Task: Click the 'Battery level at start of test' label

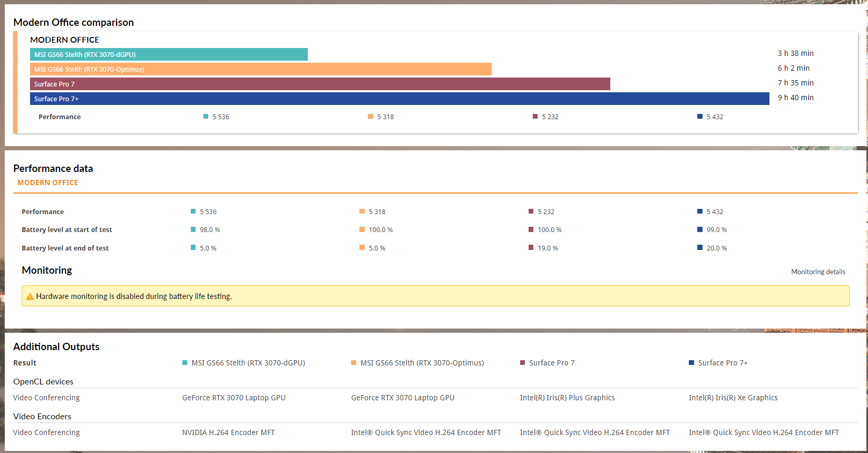Action: (x=67, y=230)
